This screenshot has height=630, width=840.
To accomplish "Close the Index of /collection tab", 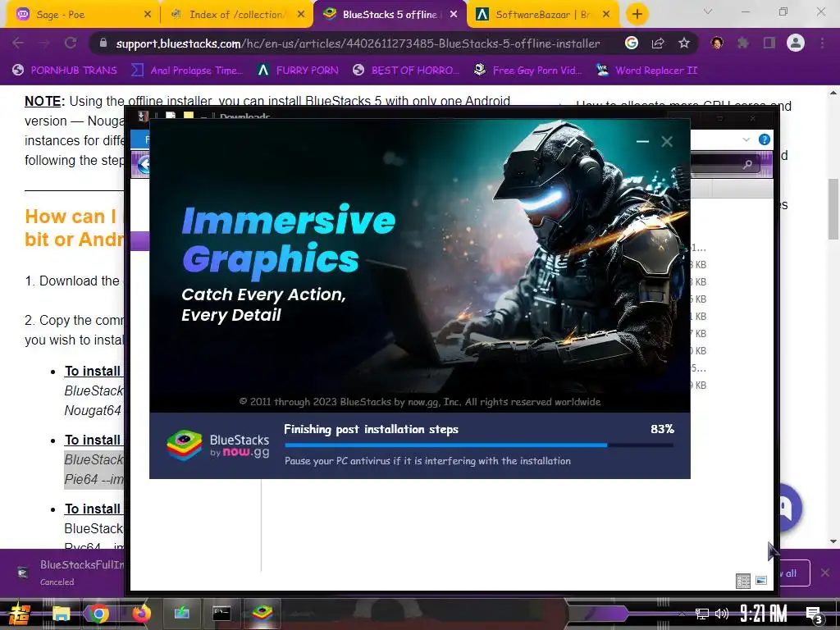I will 301,15.
